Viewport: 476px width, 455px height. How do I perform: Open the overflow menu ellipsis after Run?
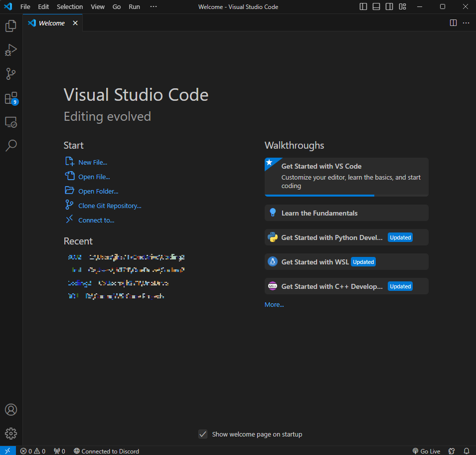154,6
